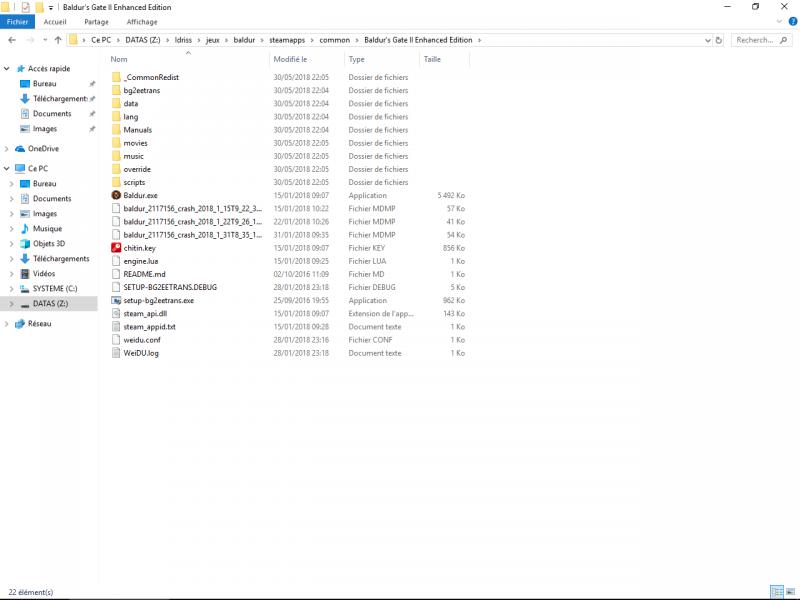Click the New folder quick access icon
The image size is (800, 600).
pos(39,7)
